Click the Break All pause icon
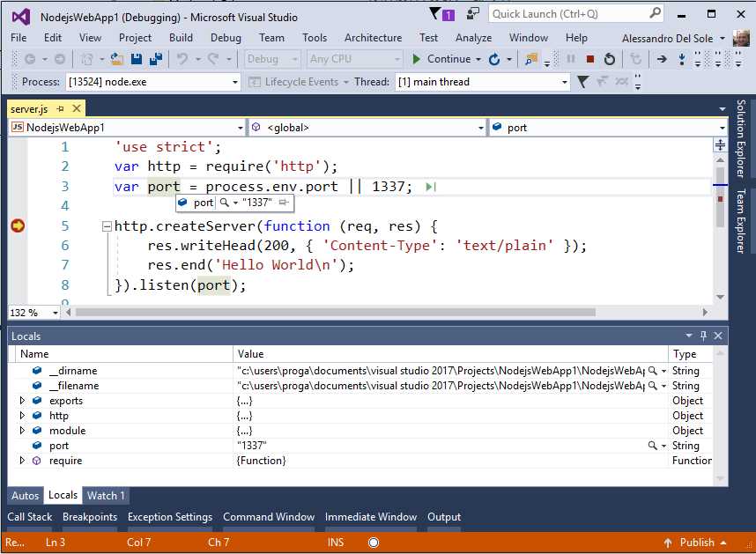 572,59
